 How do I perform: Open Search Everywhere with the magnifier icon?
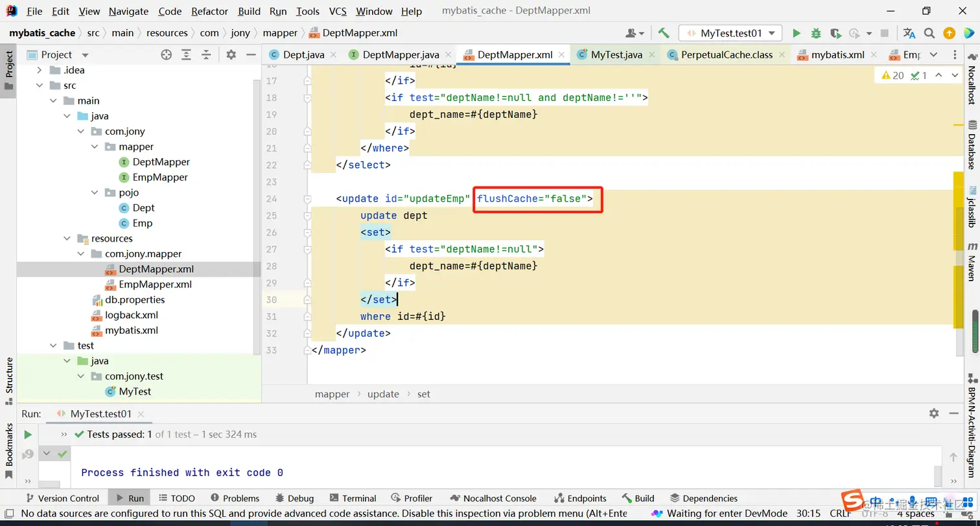click(x=929, y=33)
